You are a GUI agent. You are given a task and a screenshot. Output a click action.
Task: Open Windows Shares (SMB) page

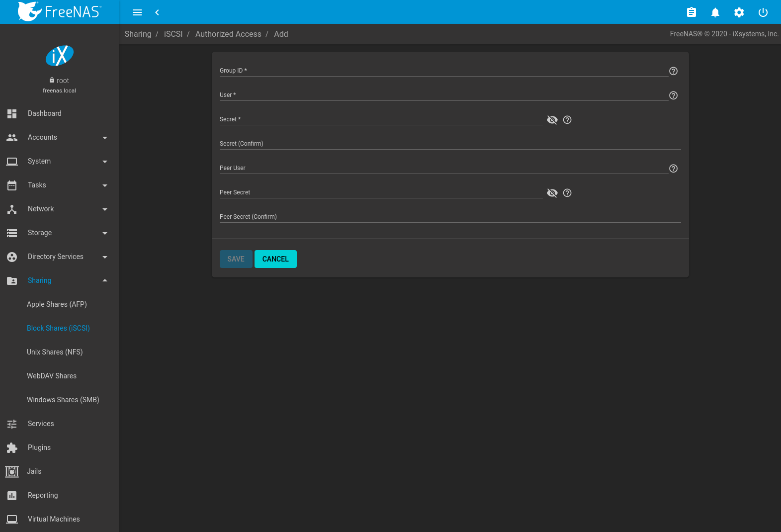click(x=63, y=400)
